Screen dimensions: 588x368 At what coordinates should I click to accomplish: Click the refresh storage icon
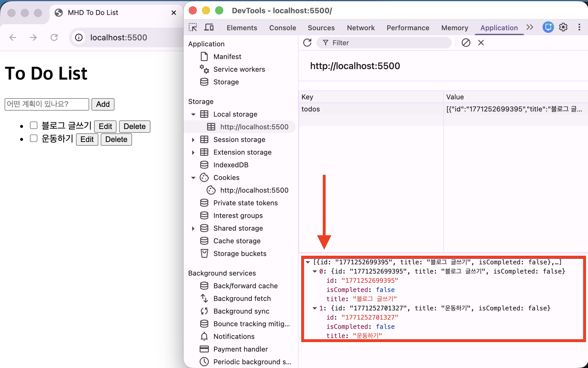307,43
